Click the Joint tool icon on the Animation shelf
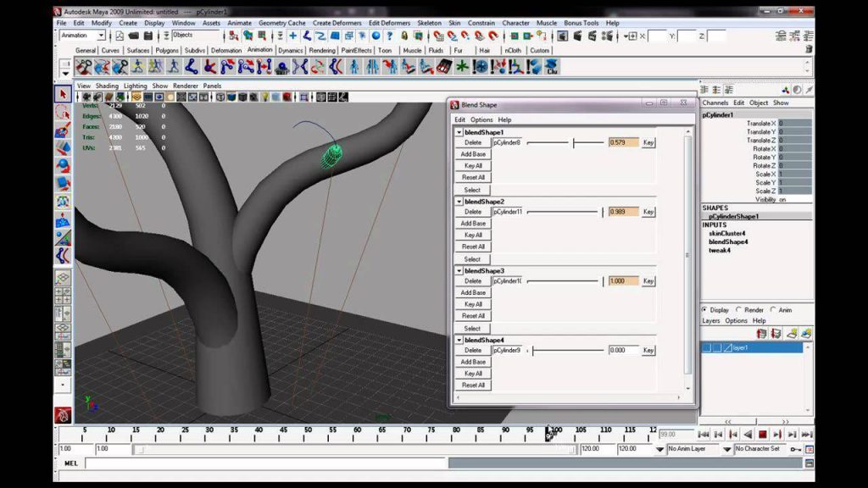The height and width of the screenshot is (488, 868). [x=192, y=67]
